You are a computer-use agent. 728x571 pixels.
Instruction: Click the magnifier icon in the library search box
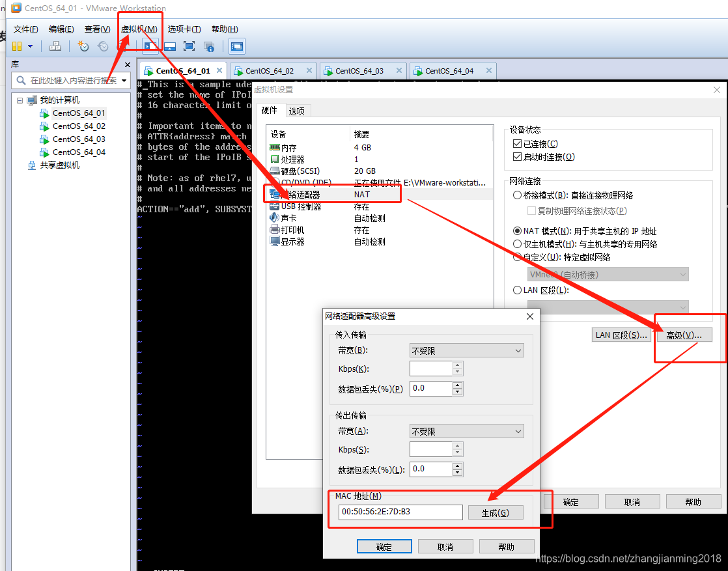pyautogui.click(x=21, y=80)
